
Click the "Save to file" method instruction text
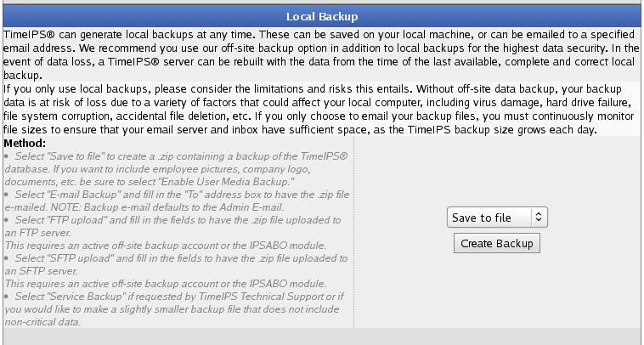(x=177, y=169)
